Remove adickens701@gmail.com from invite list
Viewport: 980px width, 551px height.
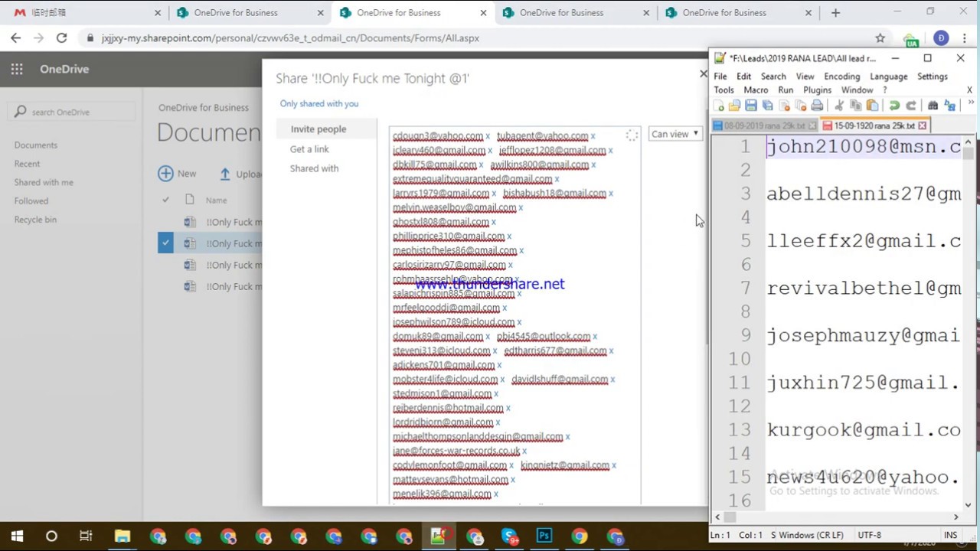pyautogui.click(x=499, y=366)
